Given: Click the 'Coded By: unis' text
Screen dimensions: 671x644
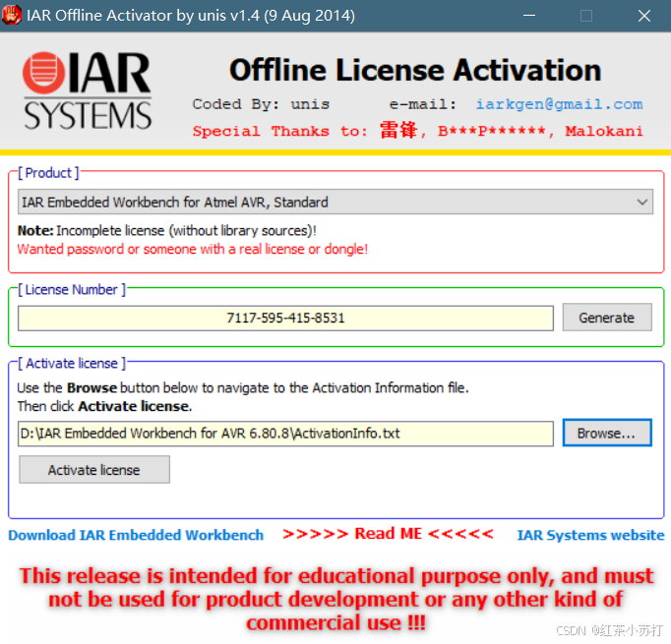Looking at the screenshot, I should (x=261, y=104).
